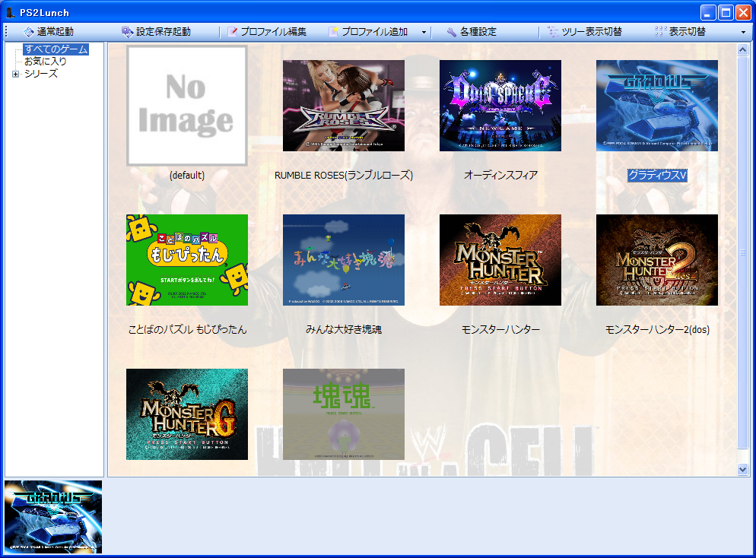Open the プロファイル追加 dropdown arrow
The image size is (756, 558).
424,32
